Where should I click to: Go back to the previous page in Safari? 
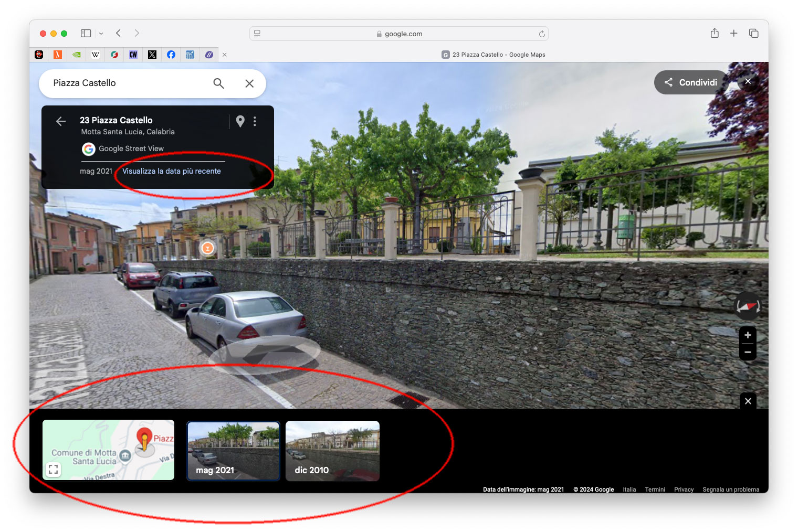point(119,33)
